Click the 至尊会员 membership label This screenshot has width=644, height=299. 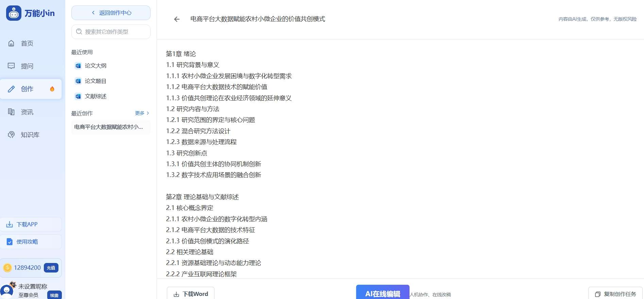28,295
